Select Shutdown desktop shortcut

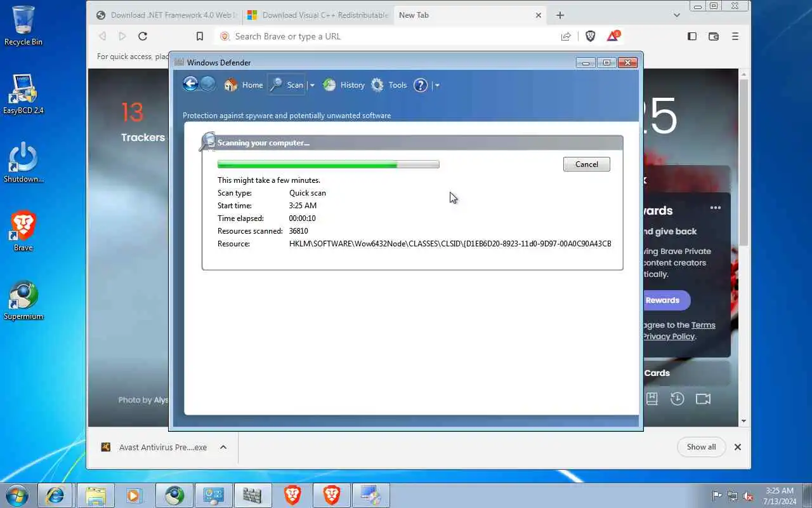(23, 163)
